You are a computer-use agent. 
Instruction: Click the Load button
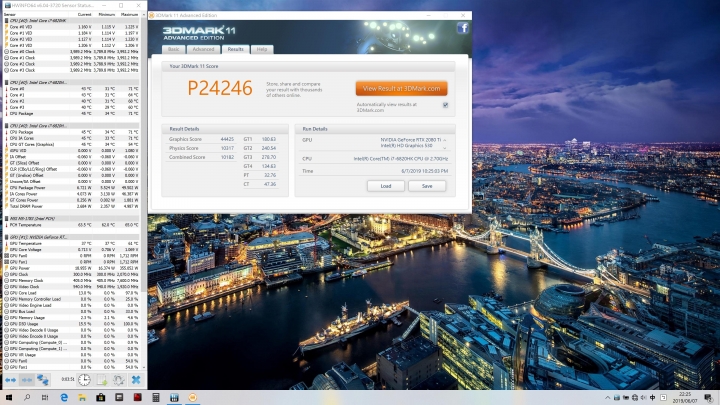pos(386,186)
